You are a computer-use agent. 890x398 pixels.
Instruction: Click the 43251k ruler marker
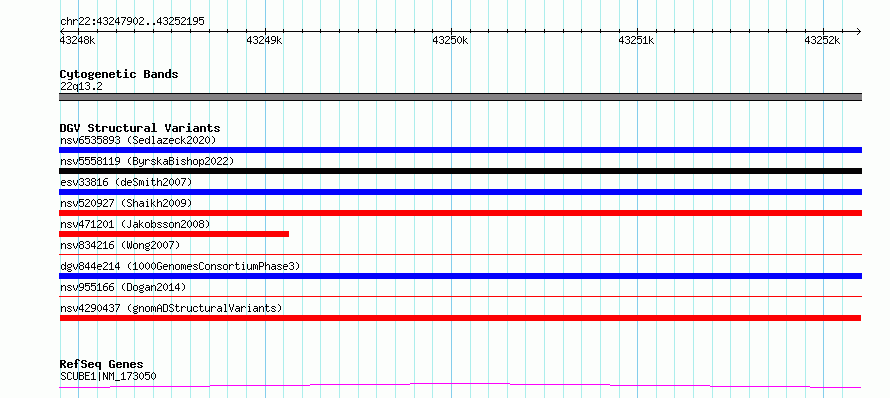pyautogui.click(x=636, y=40)
